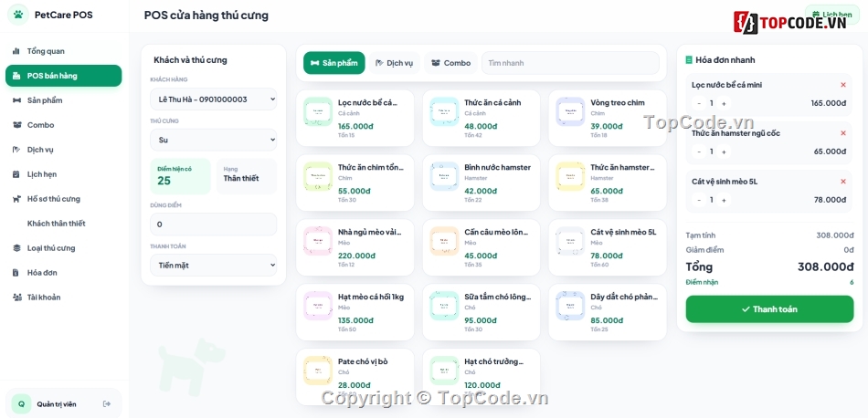Open Hóa đơn sidebar page
Screen dimensions: 868x418
(x=64, y=273)
